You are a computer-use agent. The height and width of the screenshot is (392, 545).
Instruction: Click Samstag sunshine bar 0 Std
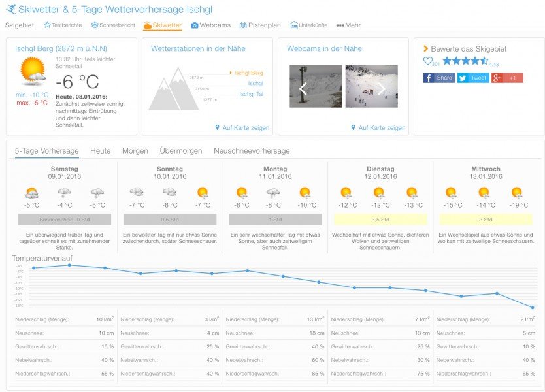(65, 220)
